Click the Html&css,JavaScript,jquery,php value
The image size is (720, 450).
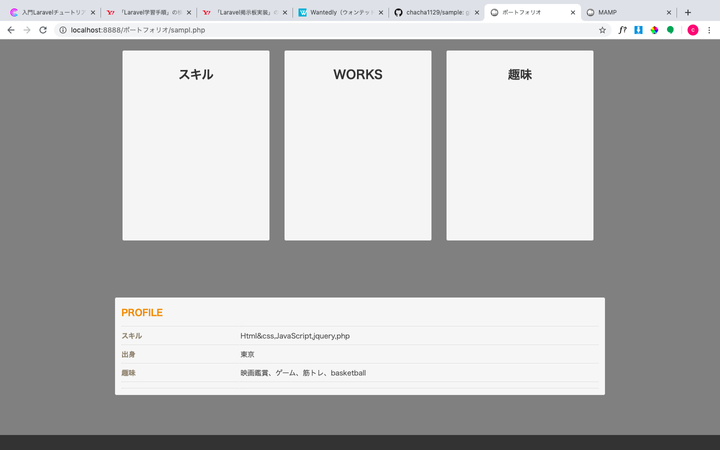[295, 336]
